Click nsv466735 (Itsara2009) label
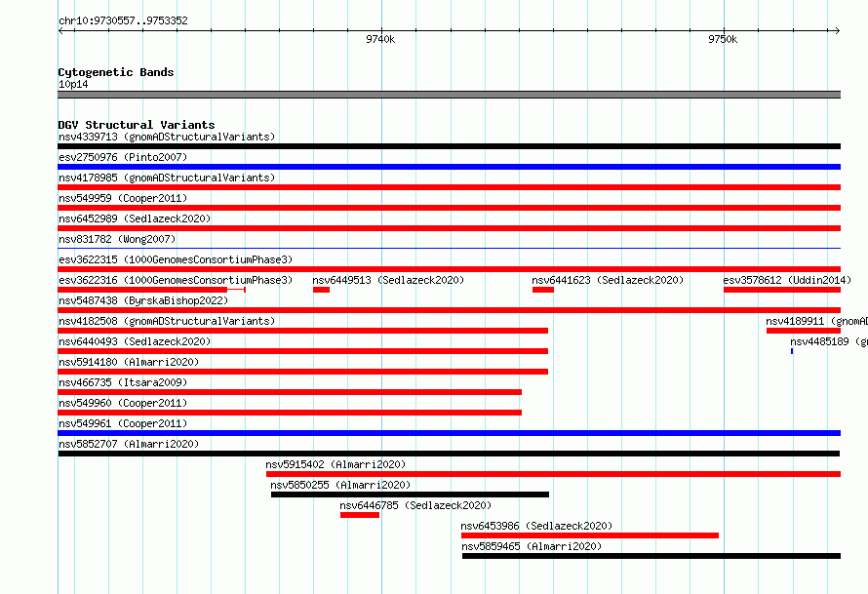This screenshot has height=594, width=868. pos(123,382)
